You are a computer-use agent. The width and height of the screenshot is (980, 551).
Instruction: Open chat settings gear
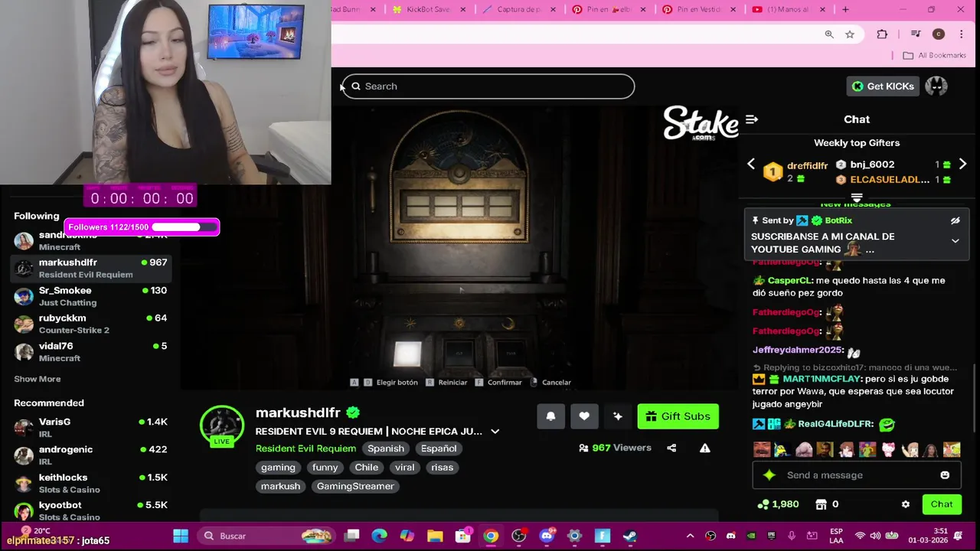click(x=906, y=504)
